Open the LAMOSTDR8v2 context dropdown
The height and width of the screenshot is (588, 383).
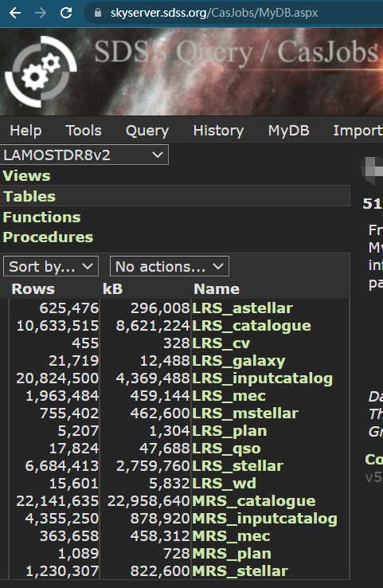84,155
